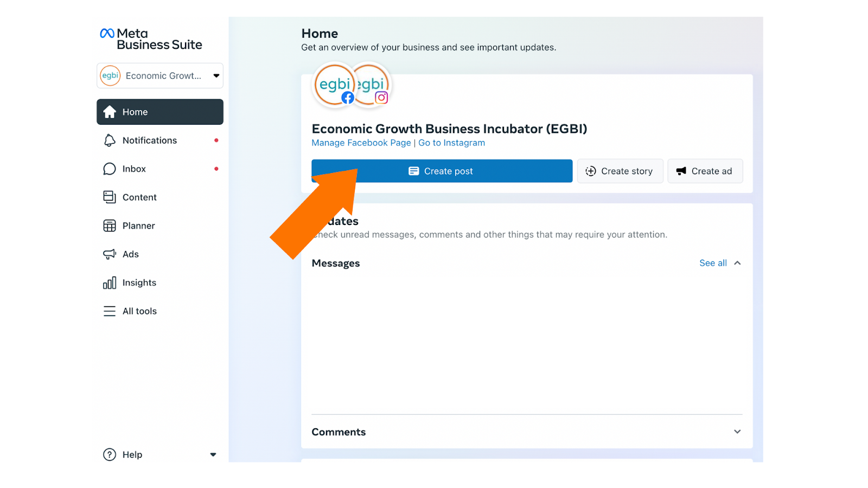
Task: Click the Messages section heading
Action: pos(336,263)
